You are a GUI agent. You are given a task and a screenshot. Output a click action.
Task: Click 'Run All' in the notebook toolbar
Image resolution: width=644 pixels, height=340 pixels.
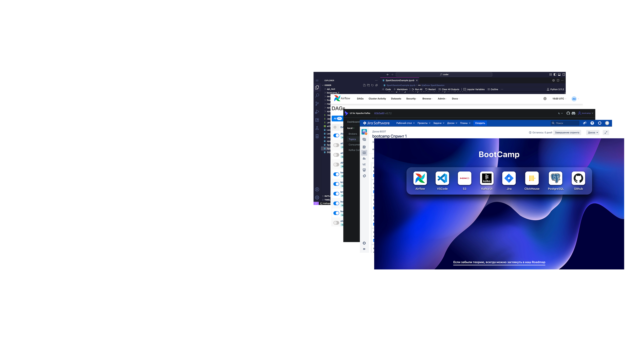pos(417,89)
